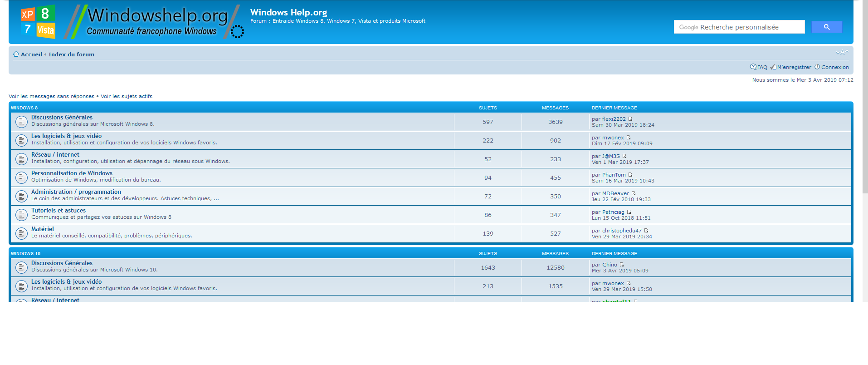Click the 1643 sujets count

pyautogui.click(x=488, y=268)
